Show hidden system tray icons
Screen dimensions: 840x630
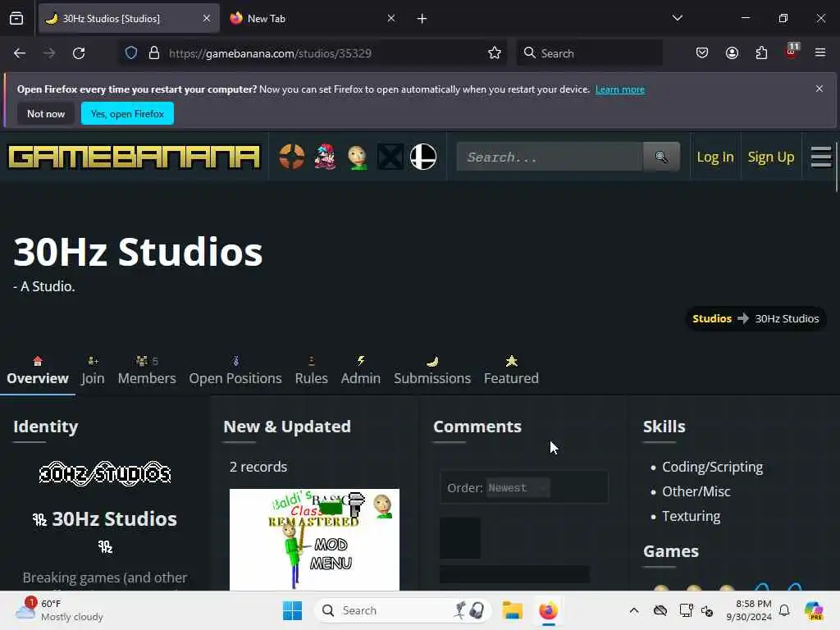634,610
